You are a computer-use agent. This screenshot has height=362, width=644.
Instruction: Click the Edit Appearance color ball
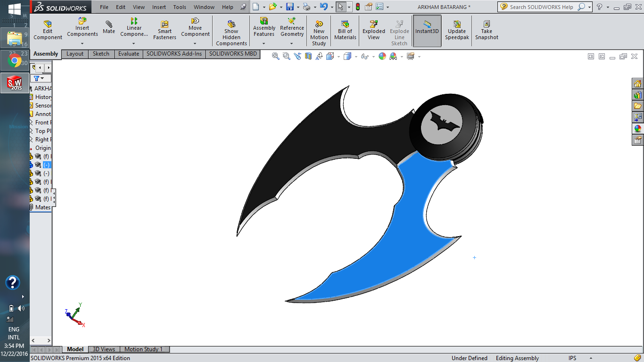click(x=382, y=56)
